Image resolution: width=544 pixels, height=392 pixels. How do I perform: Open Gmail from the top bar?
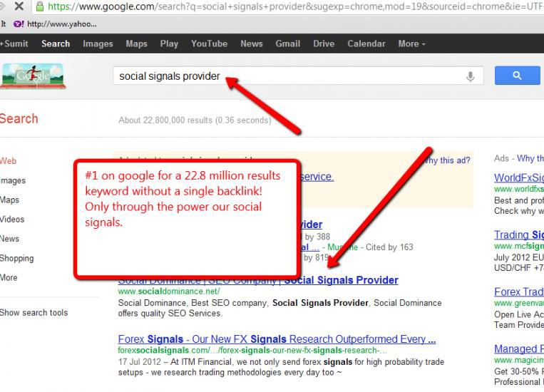pos(287,43)
